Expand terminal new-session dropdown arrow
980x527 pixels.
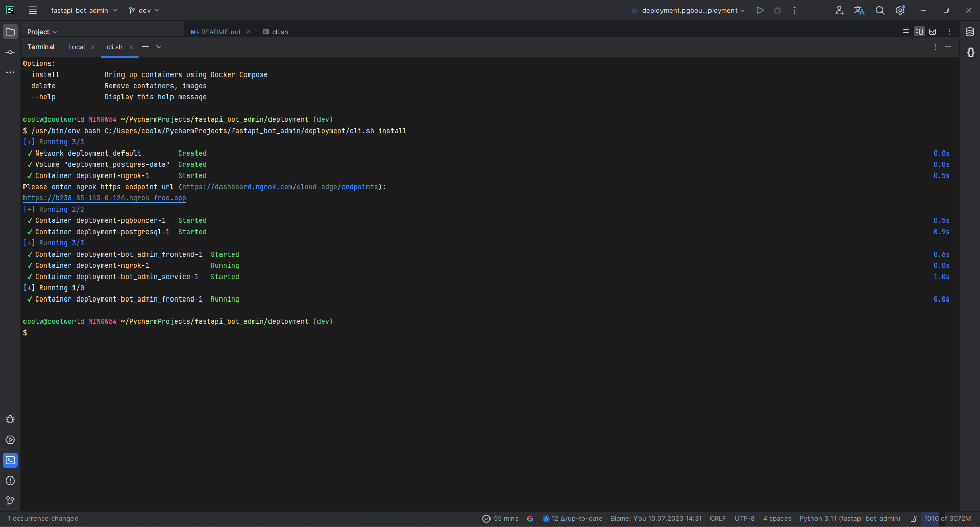coord(159,47)
